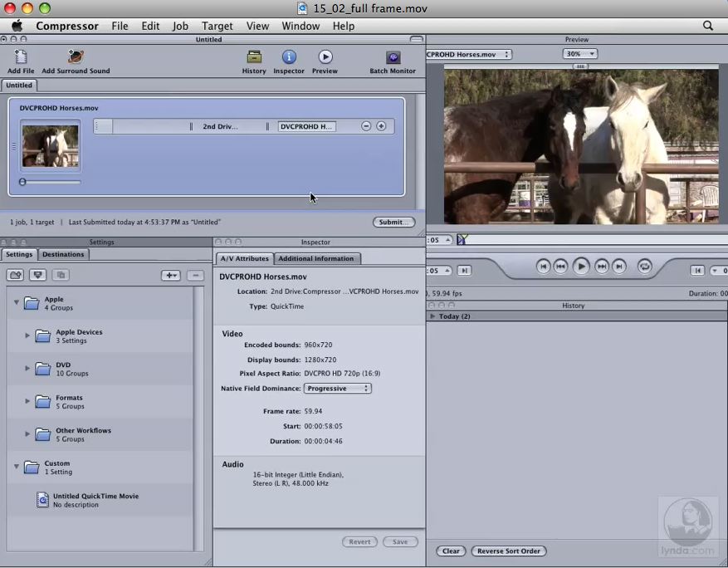Expand Today history entries
728x568 pixels.
432,316
